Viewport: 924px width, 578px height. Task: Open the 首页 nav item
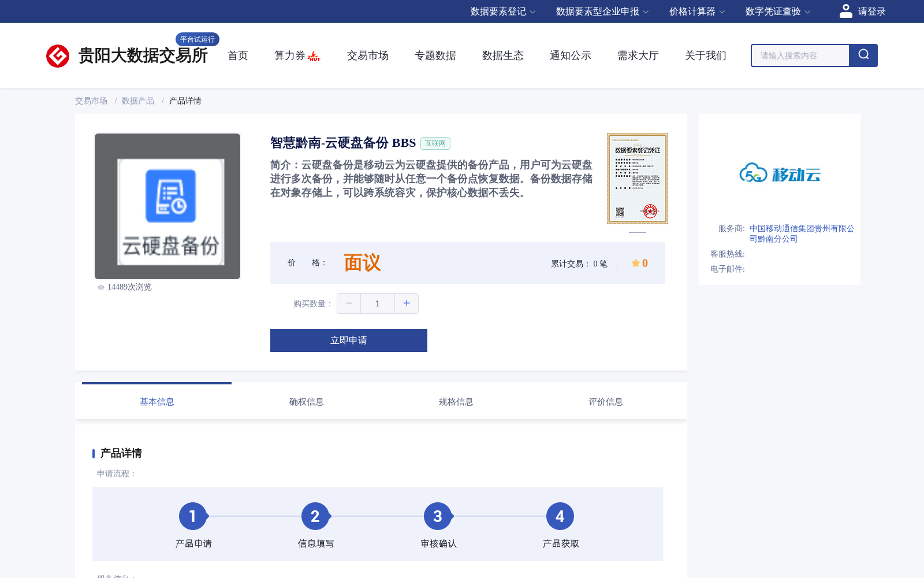[x=238, y=55]
